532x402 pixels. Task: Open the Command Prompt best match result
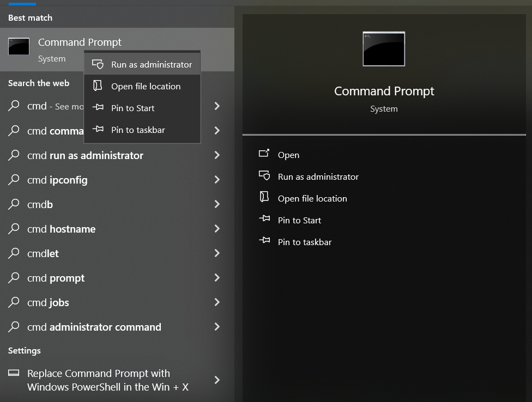(117, 50)
